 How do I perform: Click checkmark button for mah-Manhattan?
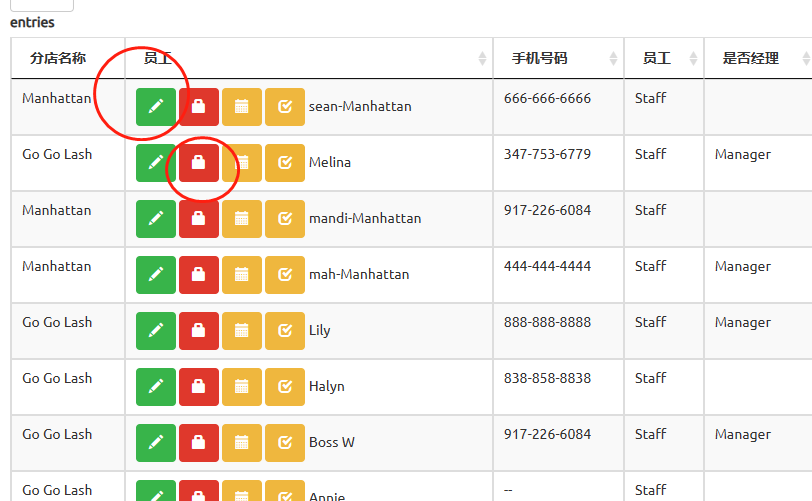285,275
